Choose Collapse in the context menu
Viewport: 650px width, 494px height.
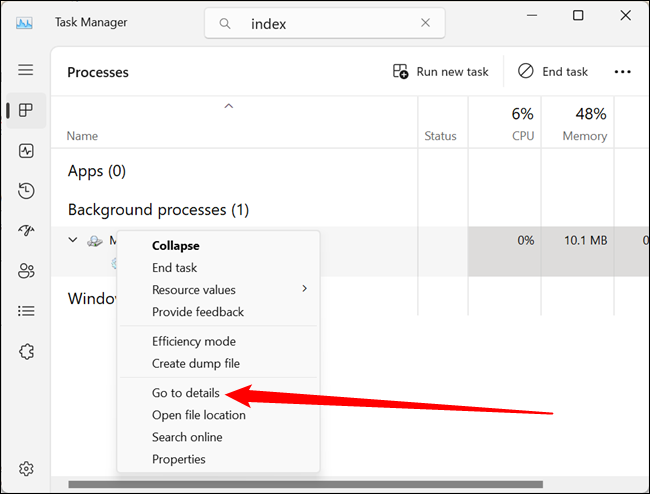point(218,246)
